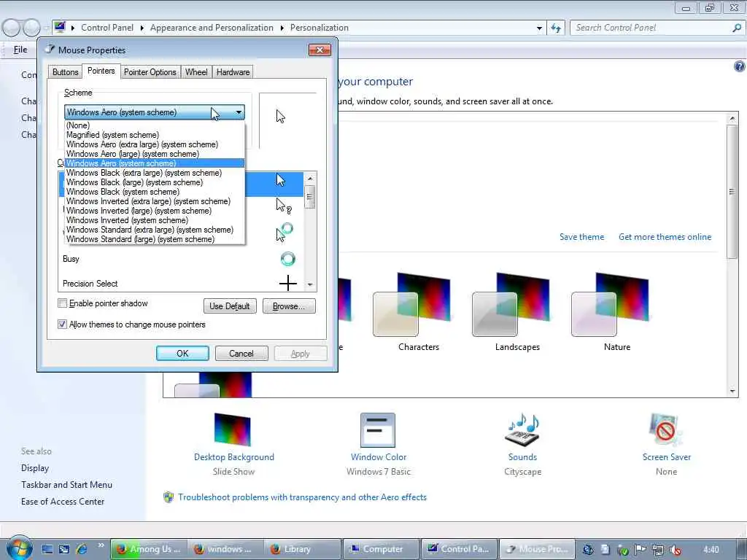Open Screen Saver settings icon
747x560 pixels.
[665, 429]
